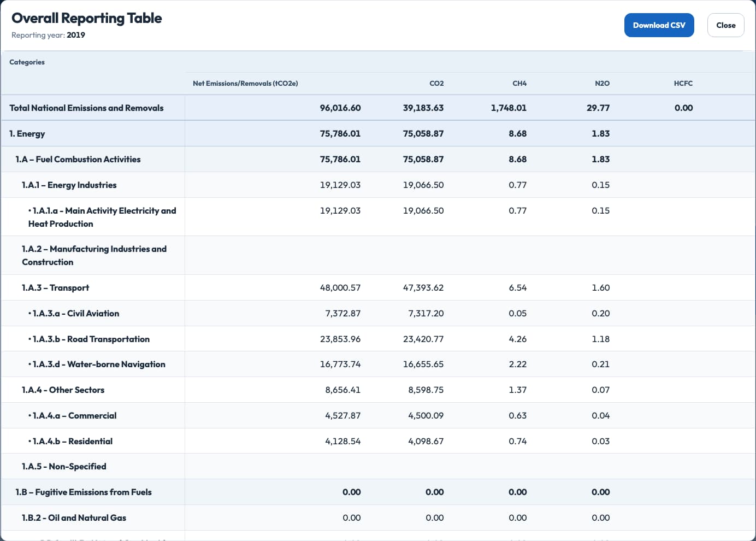756x541 pixels.
Task: Click 1.A.2 – Manufacturing Industries and Construction
Action: click(x=94, y=255)
